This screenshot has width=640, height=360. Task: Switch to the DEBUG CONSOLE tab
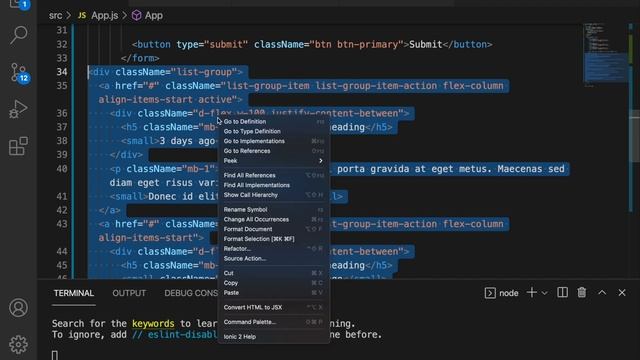point(191,293)
